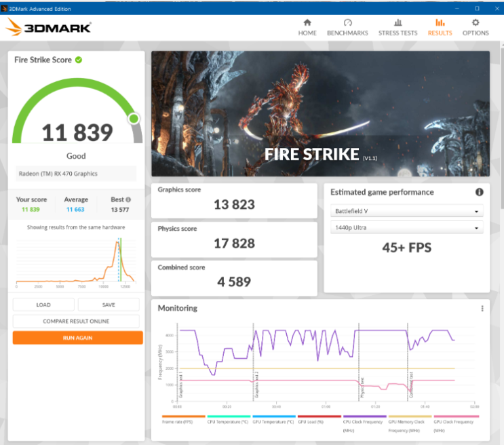Screen dimensions: 504x445
Task: Click Estimated game performance info icon
Action: [480, 192]
